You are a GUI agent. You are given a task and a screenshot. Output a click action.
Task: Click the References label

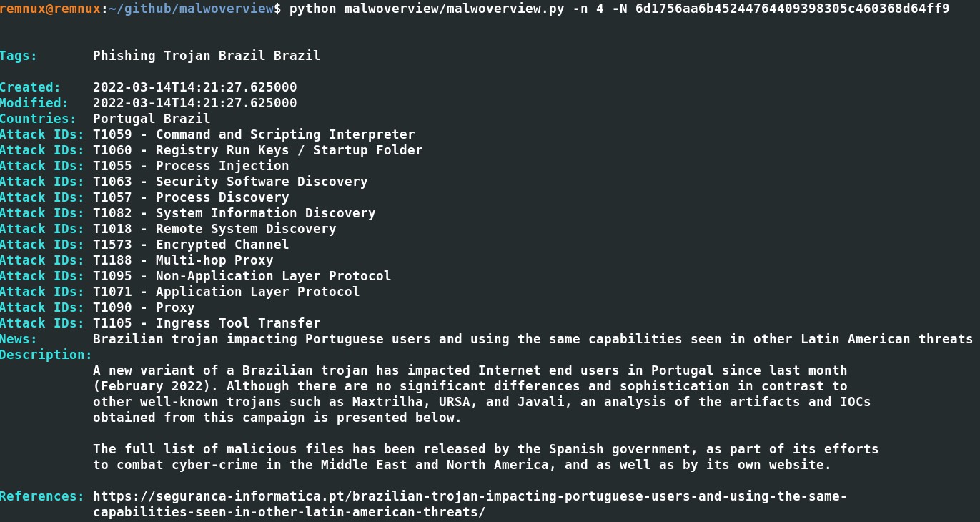(x=42, y=496)
